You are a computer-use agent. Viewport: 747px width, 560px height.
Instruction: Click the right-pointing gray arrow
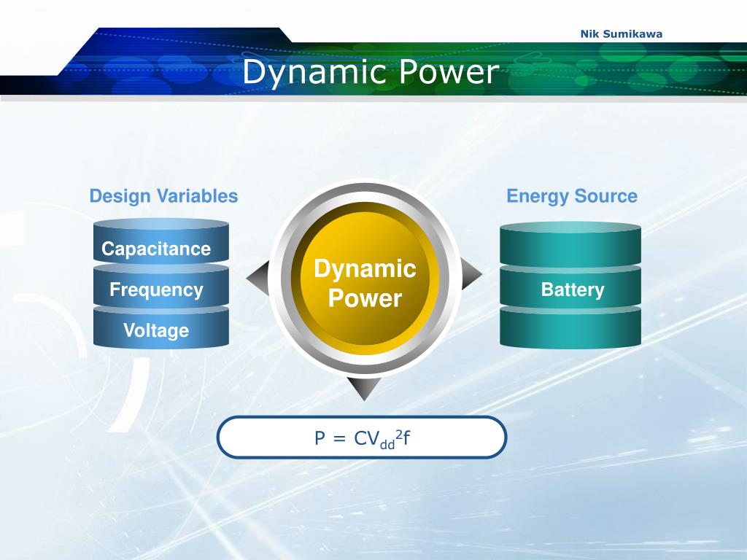click(472, 274)
